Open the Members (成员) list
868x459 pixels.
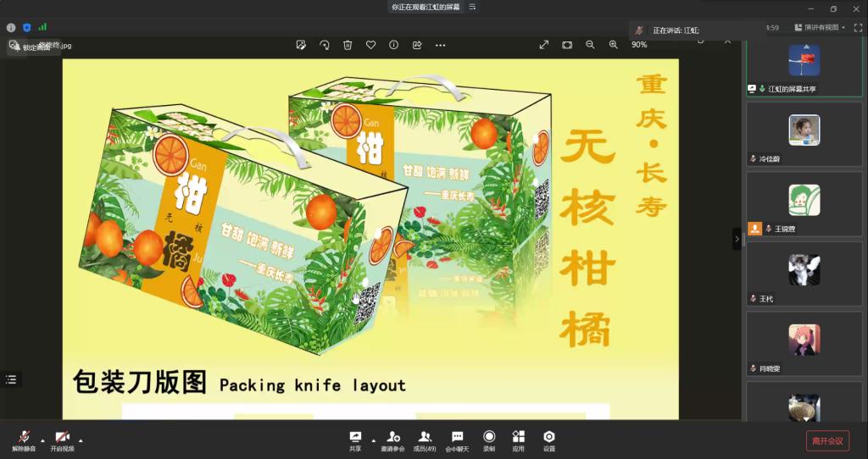pos(424,439)
